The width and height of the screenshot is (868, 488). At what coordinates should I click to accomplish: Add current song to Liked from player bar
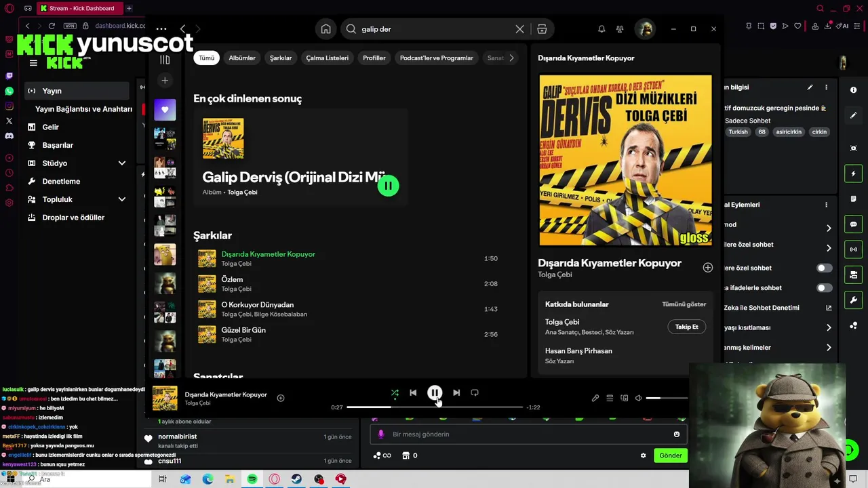coord(281,398)
